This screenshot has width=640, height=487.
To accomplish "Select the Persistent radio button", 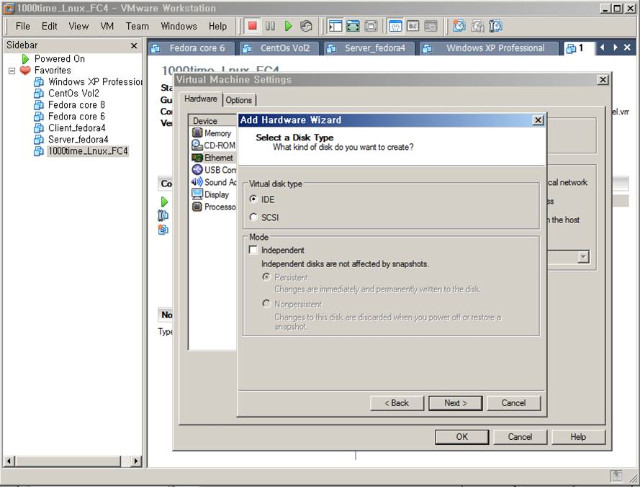I will (266, 277).
